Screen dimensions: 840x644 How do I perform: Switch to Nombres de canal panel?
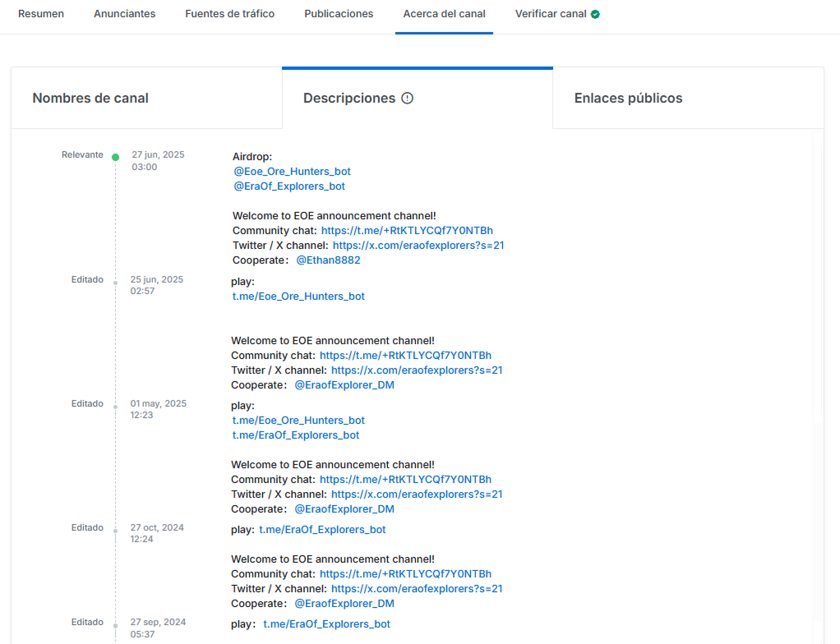point(90,99)
